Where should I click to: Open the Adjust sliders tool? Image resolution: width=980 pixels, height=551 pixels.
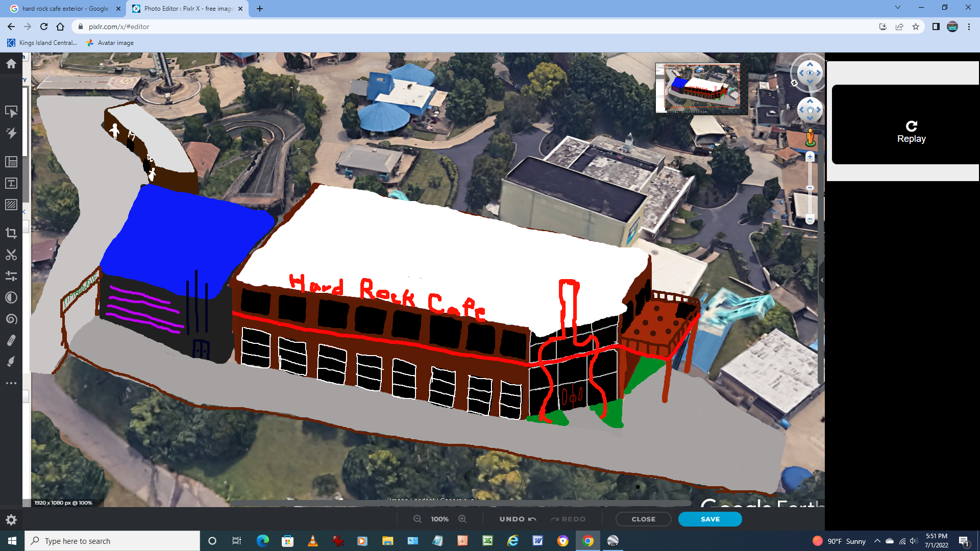coord(11,276)
